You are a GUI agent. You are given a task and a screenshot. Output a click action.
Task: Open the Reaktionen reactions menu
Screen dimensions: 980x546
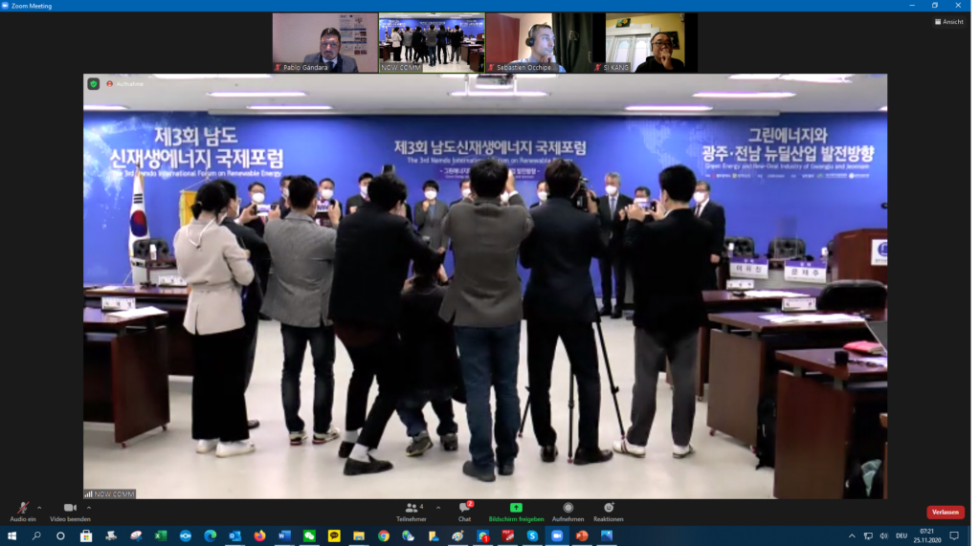click(608, 511)
